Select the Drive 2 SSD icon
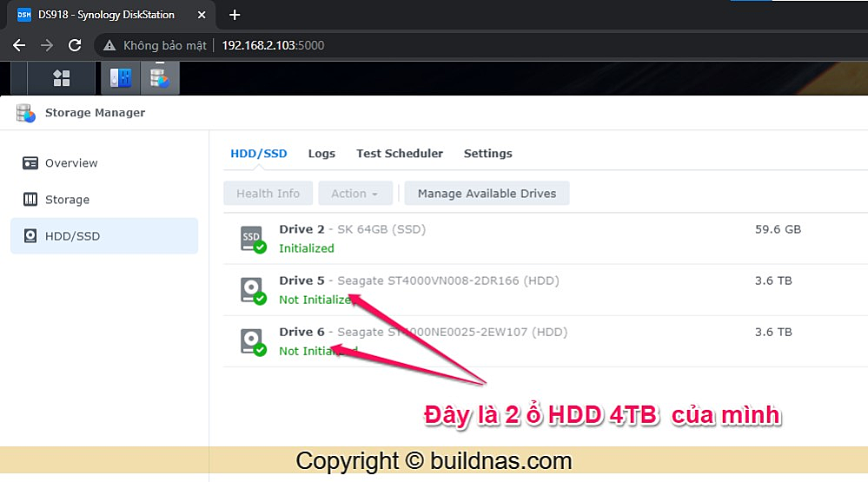Screen dimensions: 868x482 point(253,239)
